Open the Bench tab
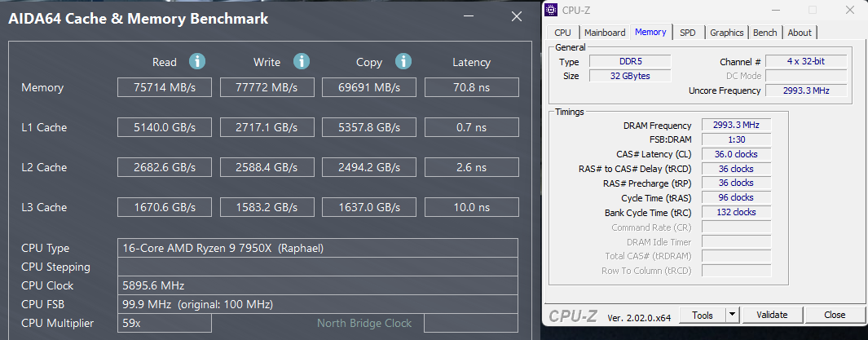Viewport: 868px width, 340px height. pyautogui.click(x=764, y=33)
